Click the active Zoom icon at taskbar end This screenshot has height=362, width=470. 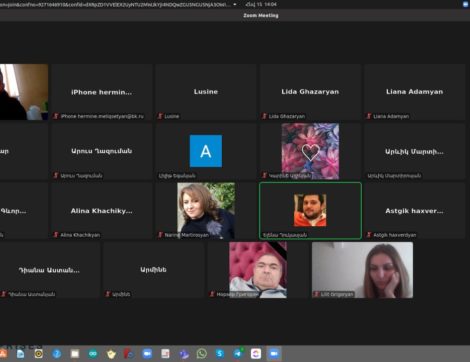pyautogui.click(x=274, y=353)
